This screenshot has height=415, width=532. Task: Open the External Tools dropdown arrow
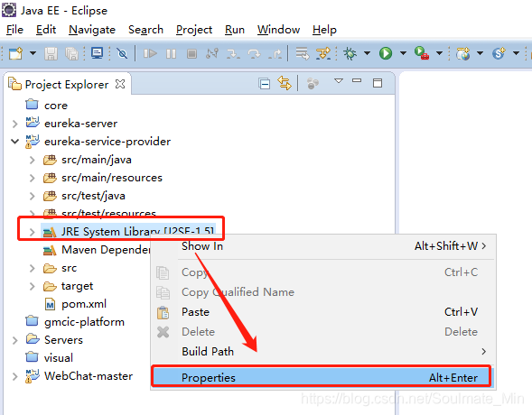(x=439, y=53)
